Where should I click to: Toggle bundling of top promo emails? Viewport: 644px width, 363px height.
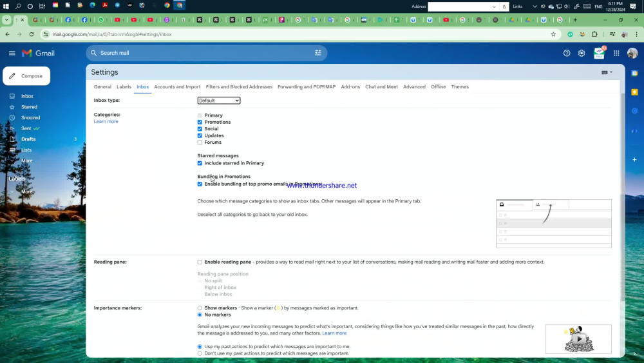[x=200, y=184]
